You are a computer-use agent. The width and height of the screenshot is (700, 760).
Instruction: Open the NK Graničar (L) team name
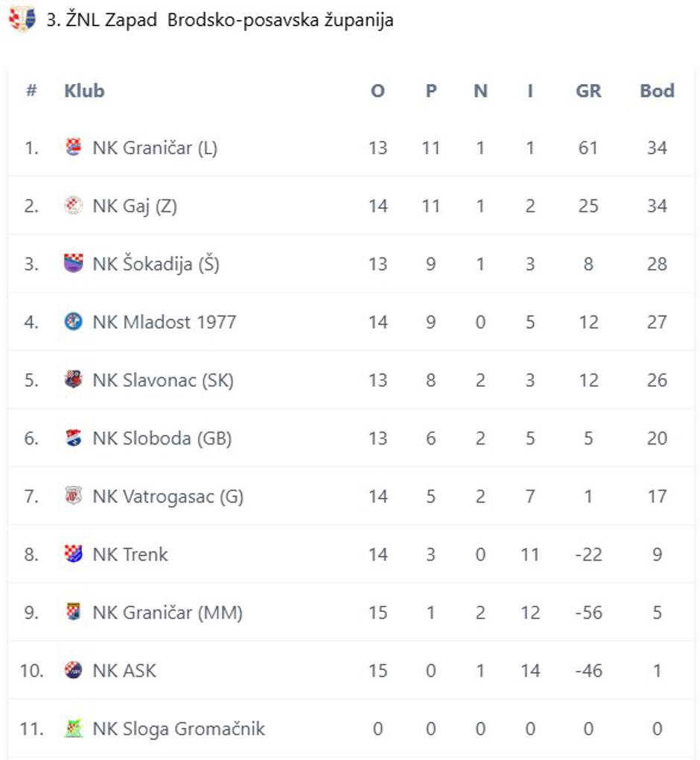155,147
